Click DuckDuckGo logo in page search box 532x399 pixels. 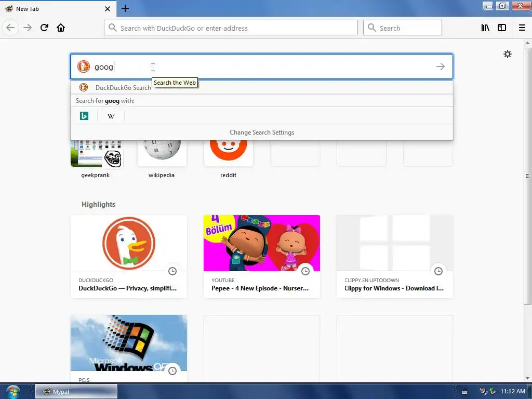tap(84, 66)
